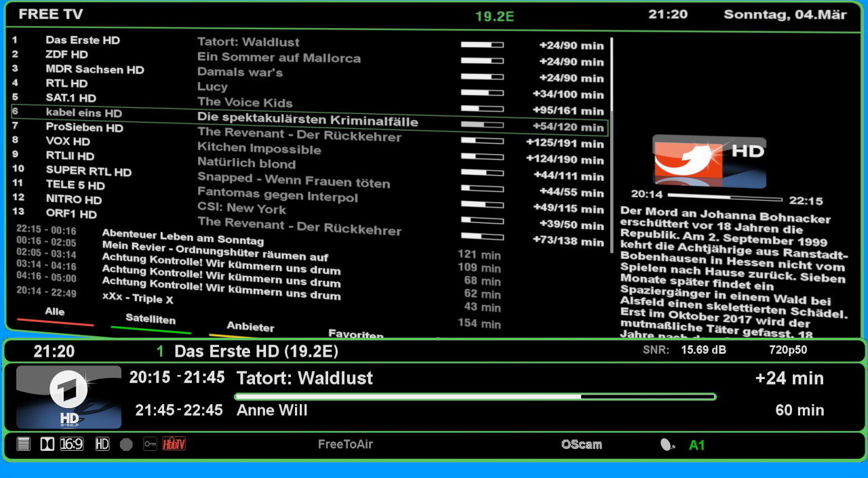The width and height of the screenshot is (868, 478).
Task: Select the NITRO HD channel
Action: point(74,199)
